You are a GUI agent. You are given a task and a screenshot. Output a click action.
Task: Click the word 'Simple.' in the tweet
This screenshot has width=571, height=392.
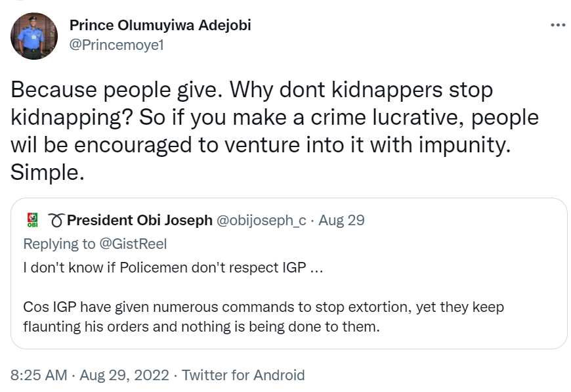pos(47,175)
